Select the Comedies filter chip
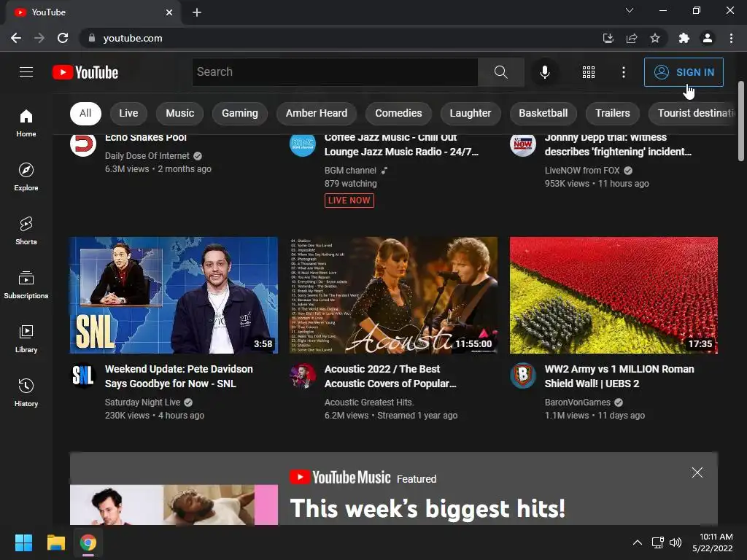 [398, 113]
